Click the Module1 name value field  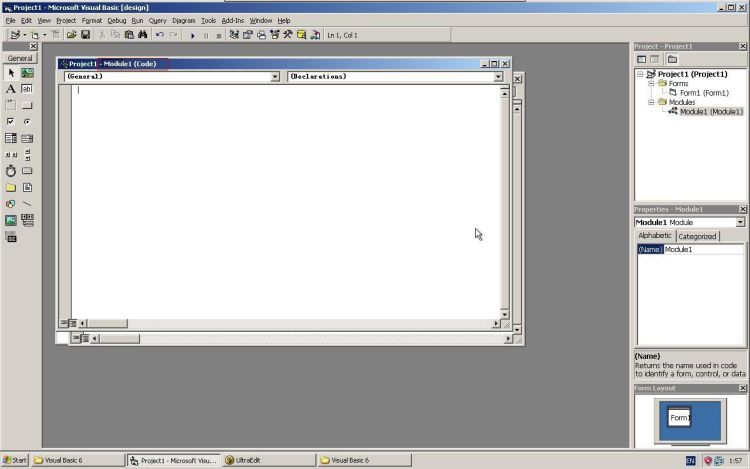[704, 250]
